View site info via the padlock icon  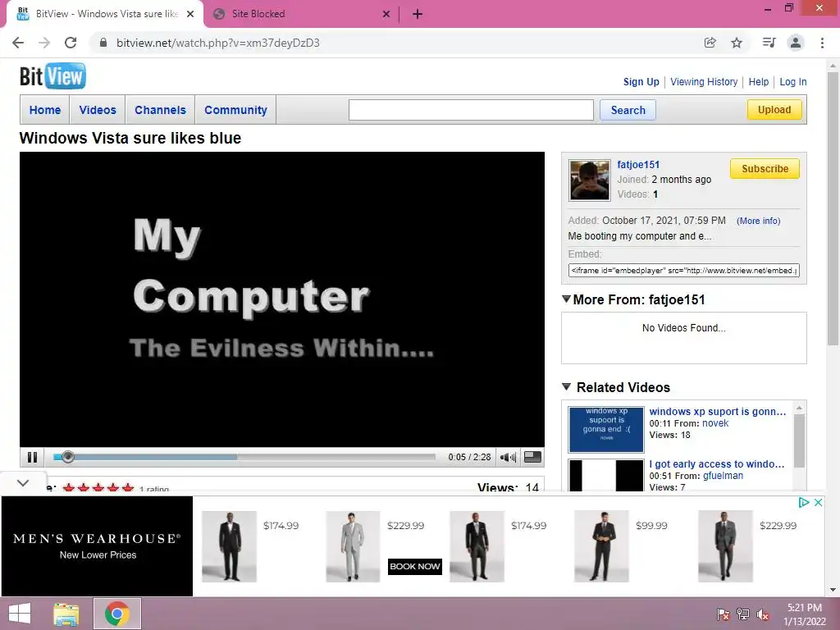[104, 43]
